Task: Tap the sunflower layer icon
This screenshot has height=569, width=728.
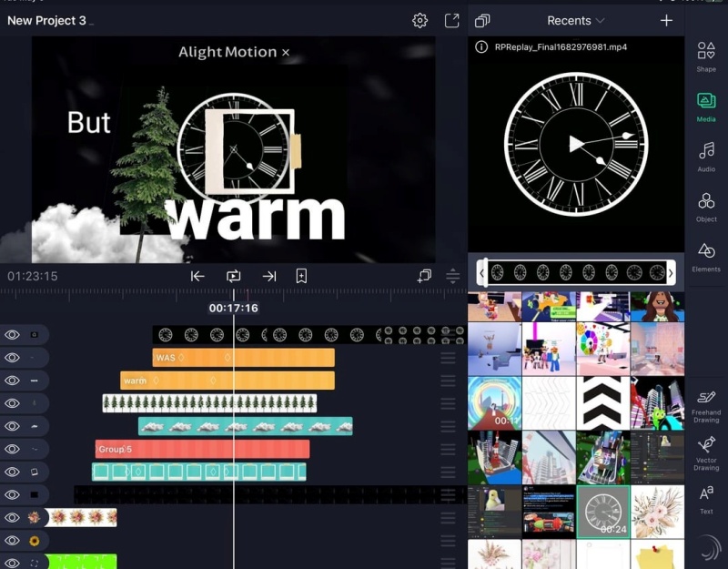Action: point(34,541)
